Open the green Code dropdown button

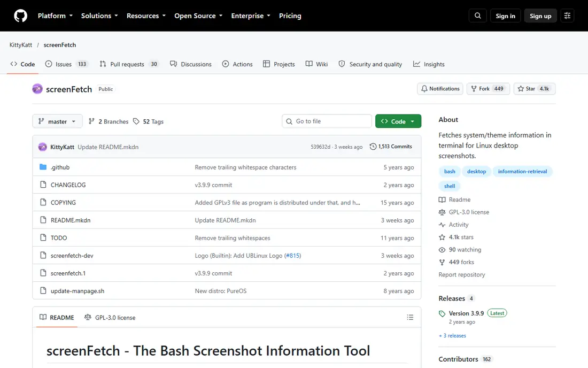click(398, 121)
